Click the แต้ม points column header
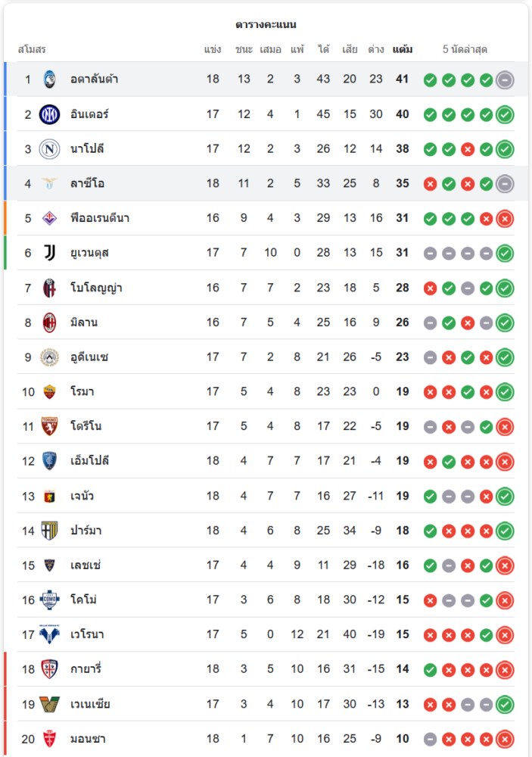 [x=403, y=50]
